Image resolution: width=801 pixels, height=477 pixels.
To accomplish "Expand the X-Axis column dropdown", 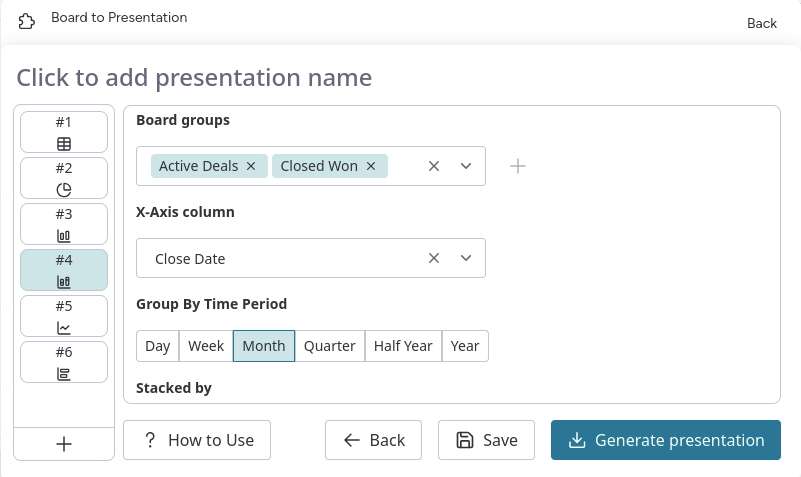I will tap(466, 258).
